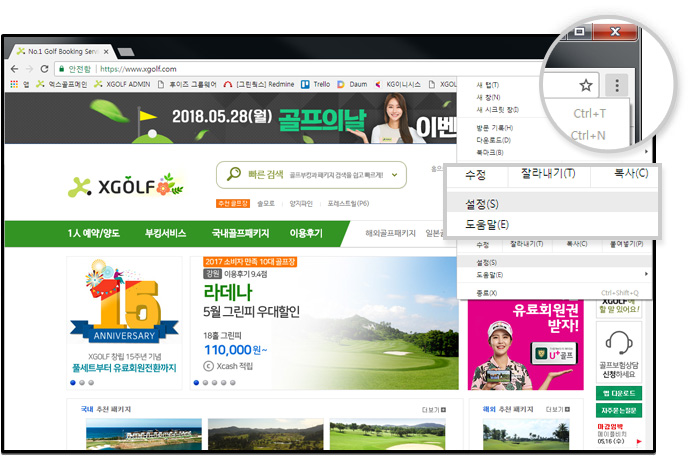Click the bookmark star icon
The image size is (688, 456).
click(586, 85)
